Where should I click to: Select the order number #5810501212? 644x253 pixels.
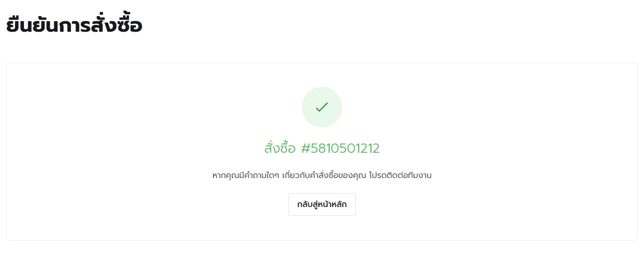coord(340,148)
